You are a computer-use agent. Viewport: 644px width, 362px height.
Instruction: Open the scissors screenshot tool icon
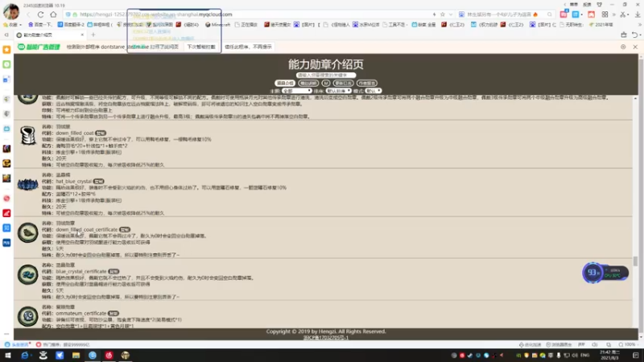point(622,14)
